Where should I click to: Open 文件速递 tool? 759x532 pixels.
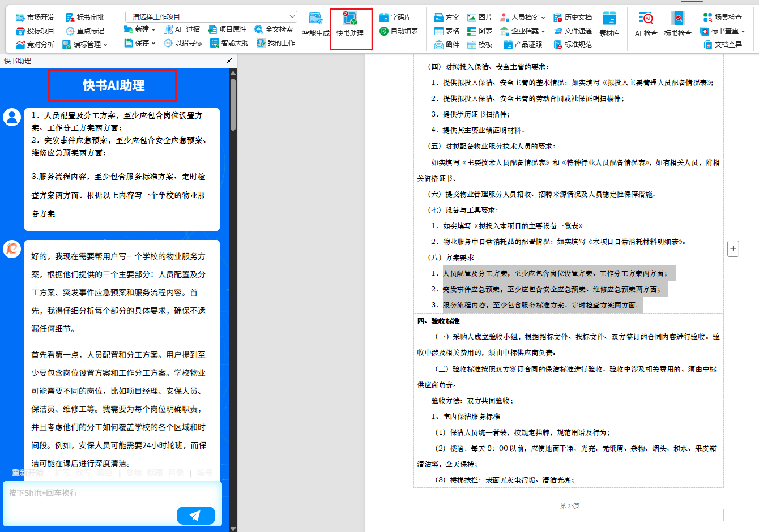[573, 31]
